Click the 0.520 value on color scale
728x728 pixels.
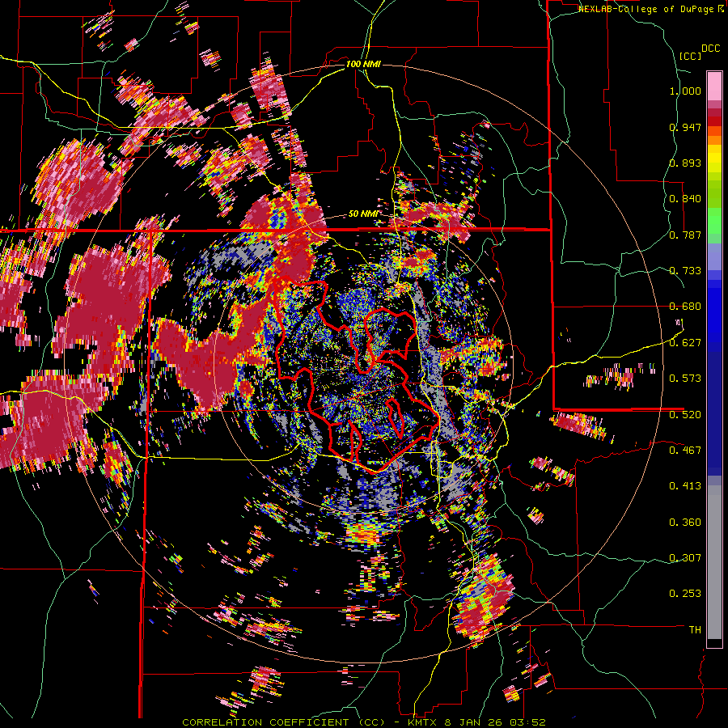[x=685, y=415]
